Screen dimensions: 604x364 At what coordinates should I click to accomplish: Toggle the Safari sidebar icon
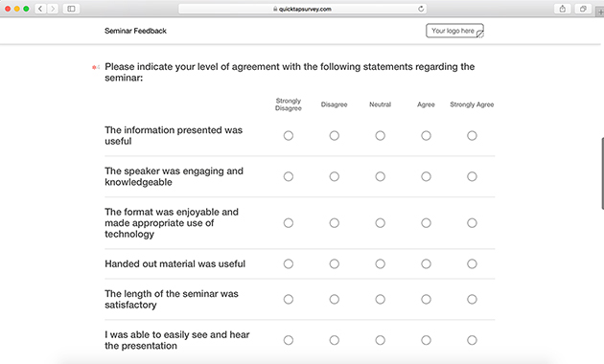71,9
